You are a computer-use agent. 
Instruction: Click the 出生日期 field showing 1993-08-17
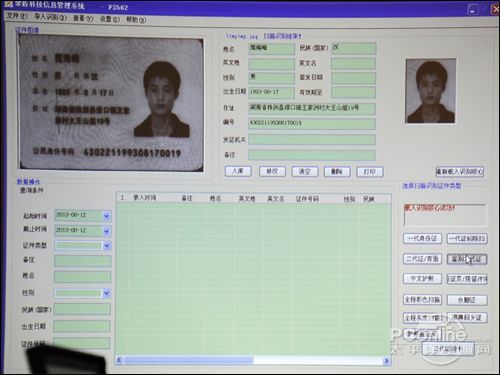[272, 93]
